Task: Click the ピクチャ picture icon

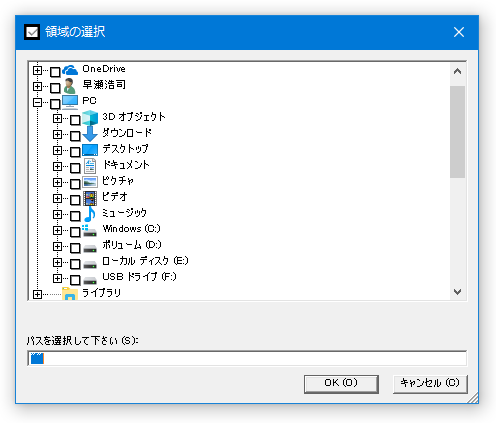Action: coord(90,182)
